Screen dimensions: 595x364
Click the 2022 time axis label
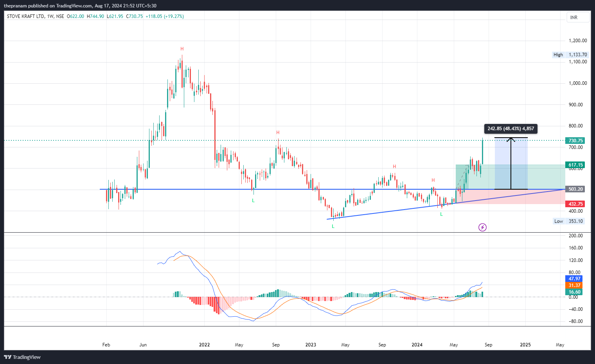click(x=204, y=345)
